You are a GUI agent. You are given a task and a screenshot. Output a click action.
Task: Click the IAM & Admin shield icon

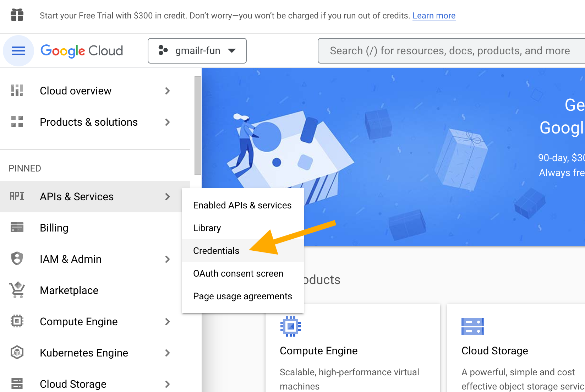pos(16,259)
